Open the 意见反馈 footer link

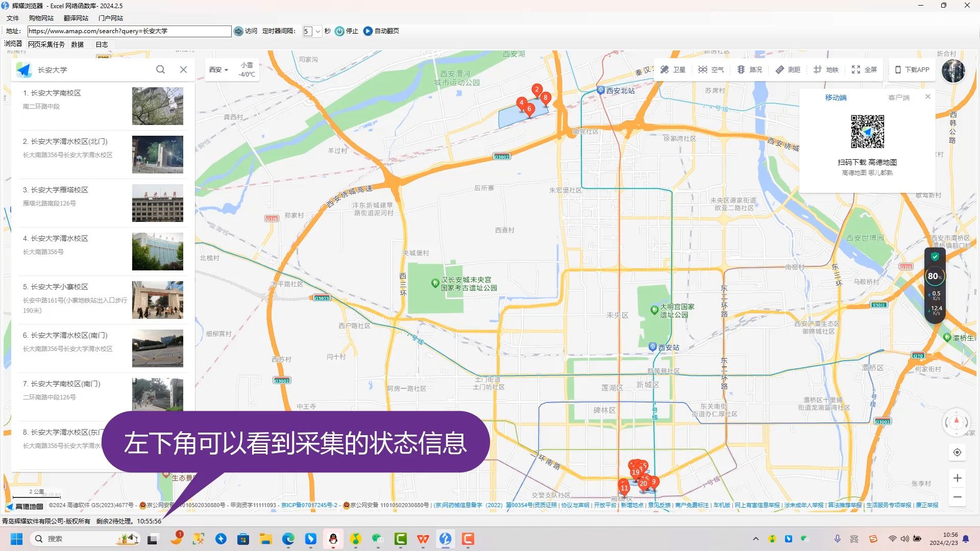coord(659,505)
